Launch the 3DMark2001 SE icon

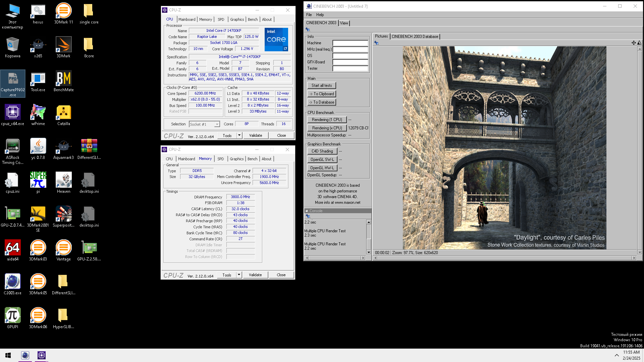tap(38, 219)
